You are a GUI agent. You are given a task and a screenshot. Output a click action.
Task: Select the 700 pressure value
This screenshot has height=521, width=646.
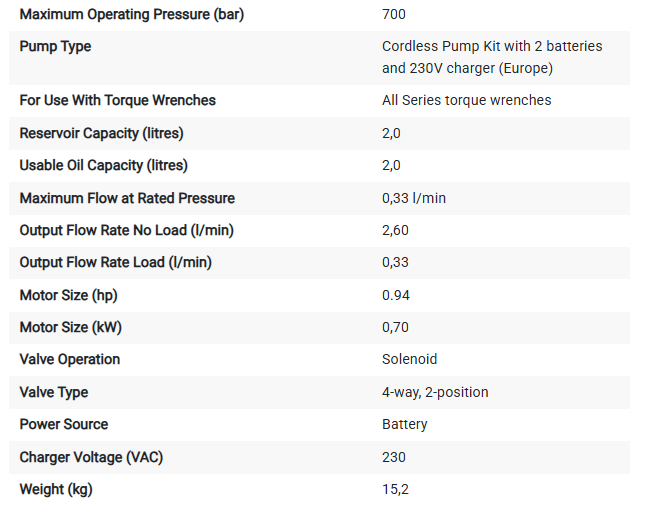pos(394,14)
